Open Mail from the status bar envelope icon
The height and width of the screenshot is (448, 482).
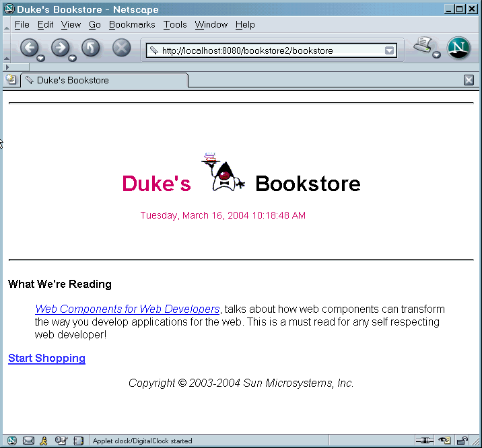pyautogui.click(x=28, y=441)
